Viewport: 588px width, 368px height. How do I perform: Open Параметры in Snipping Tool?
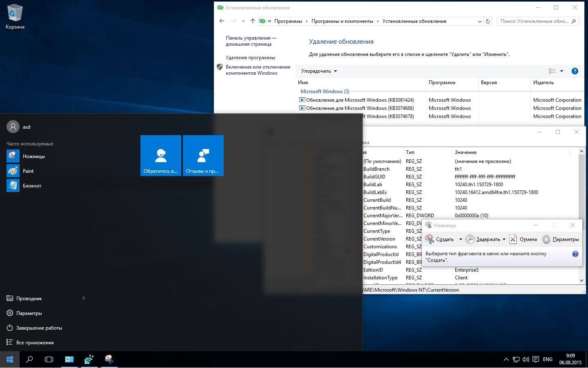pos(561,239)
